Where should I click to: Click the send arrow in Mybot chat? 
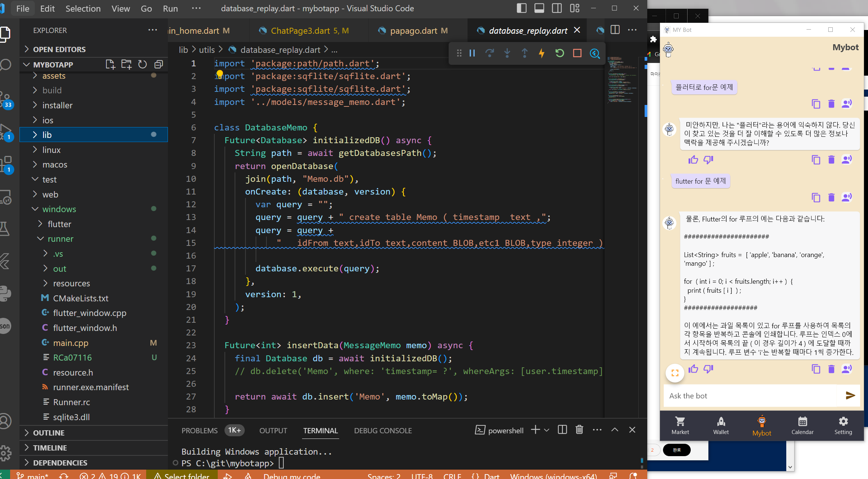coord(850,395)
